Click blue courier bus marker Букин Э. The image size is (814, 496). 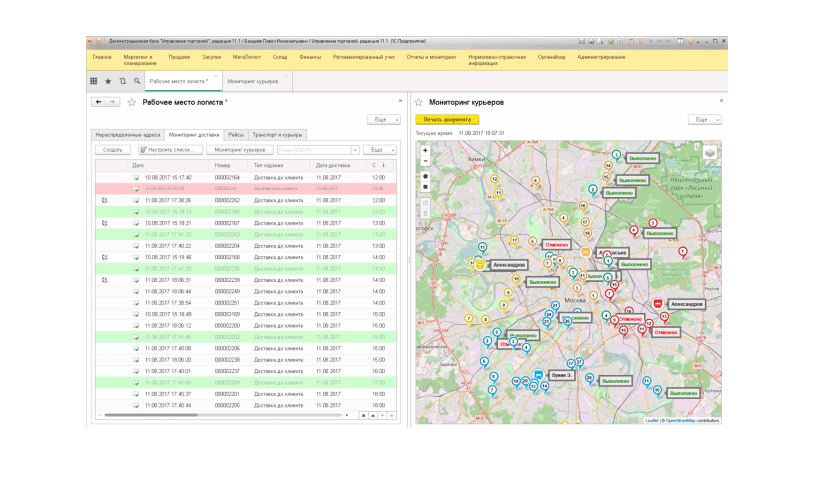(539, 374)
